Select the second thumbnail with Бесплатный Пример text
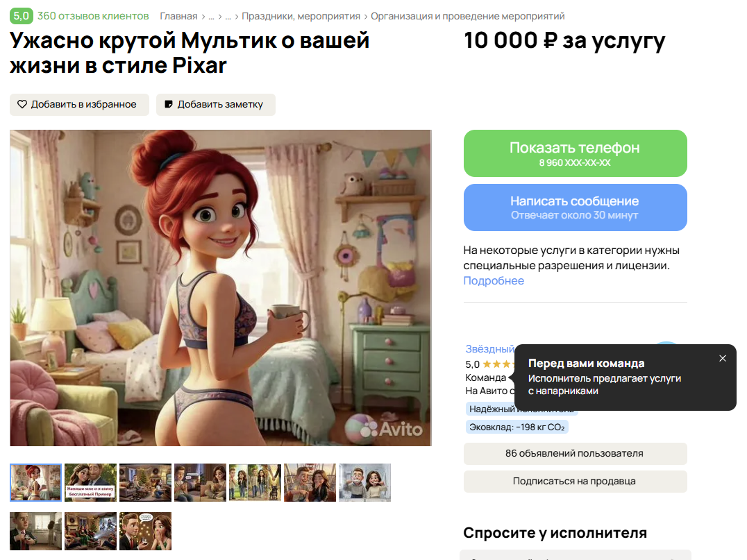747x560 pixels. [90, 482]
